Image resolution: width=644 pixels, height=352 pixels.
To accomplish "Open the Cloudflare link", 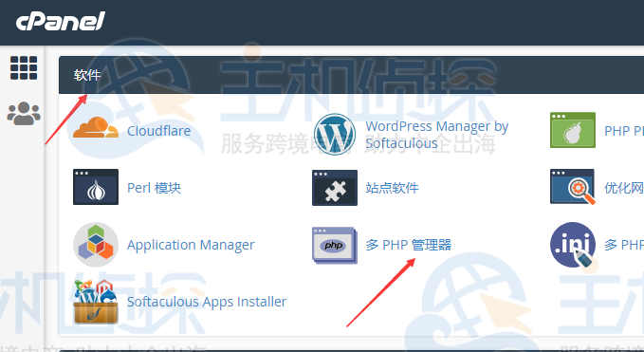I will (159, 131).
